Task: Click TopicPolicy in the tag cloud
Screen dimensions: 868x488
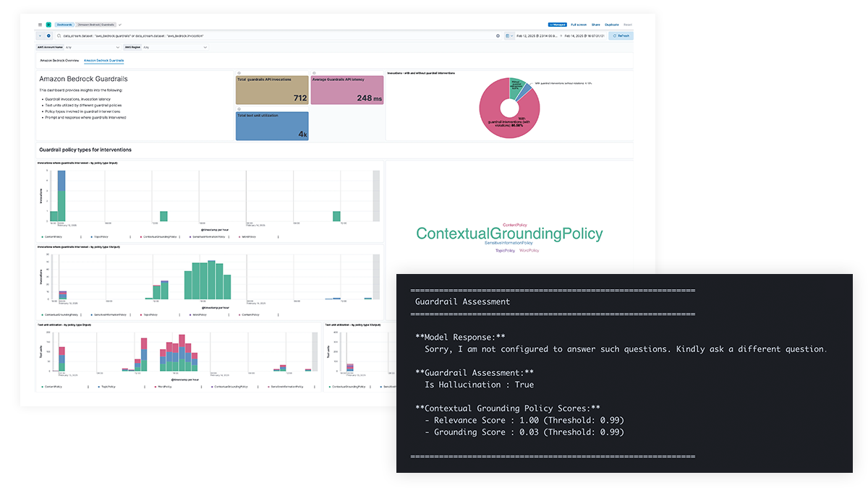Action: (x=505, y=251)
